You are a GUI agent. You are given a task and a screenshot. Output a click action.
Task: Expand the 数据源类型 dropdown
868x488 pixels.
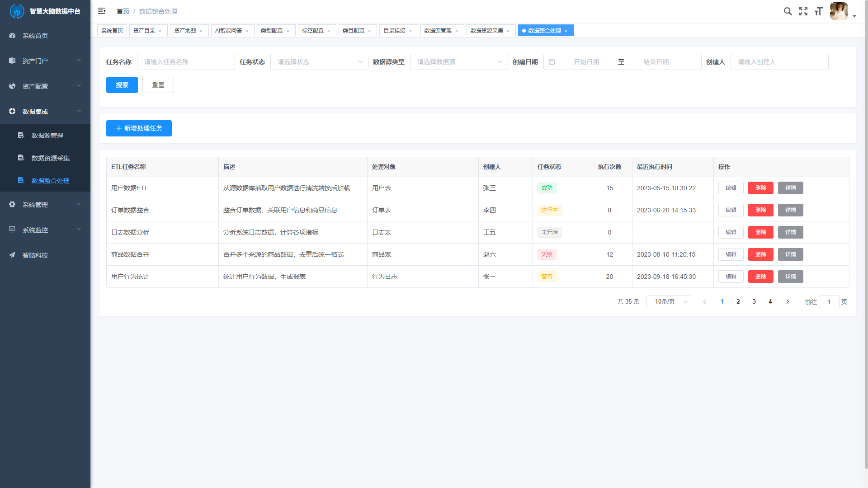pos(458,62)
